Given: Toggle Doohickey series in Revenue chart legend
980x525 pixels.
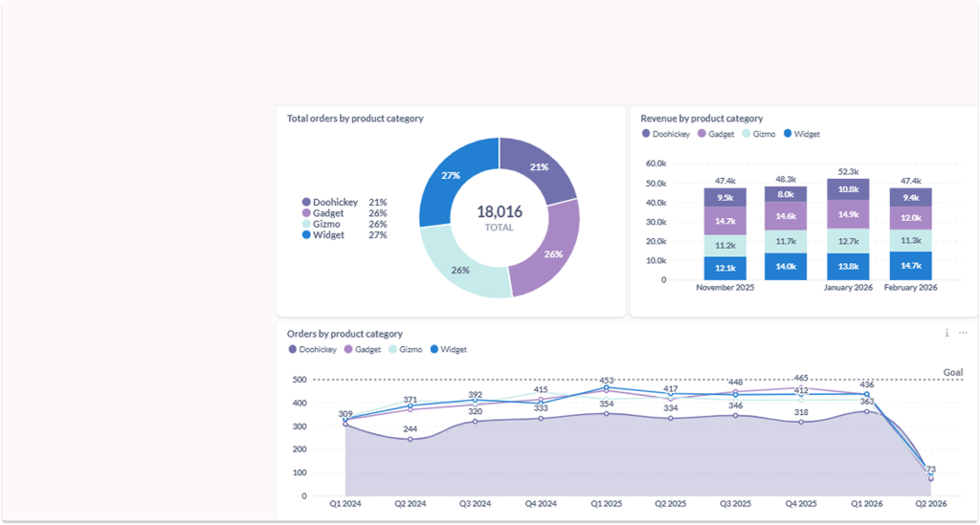Looking at the screenshot, I should [x=666, y=134].
